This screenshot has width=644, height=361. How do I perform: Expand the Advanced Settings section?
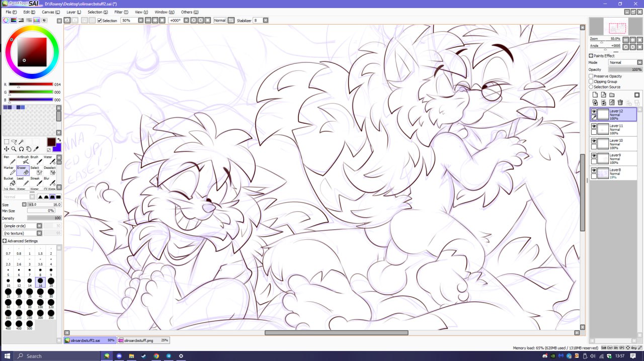pos(5,241)
